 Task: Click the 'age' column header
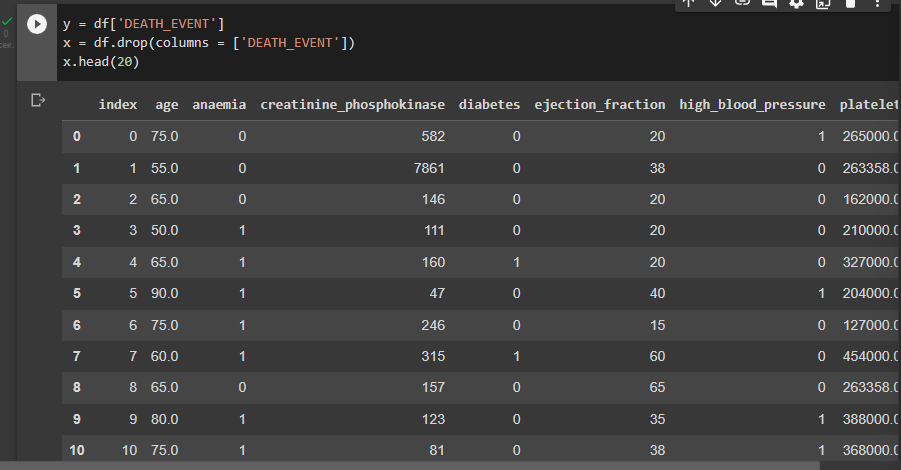click(167, 105)
